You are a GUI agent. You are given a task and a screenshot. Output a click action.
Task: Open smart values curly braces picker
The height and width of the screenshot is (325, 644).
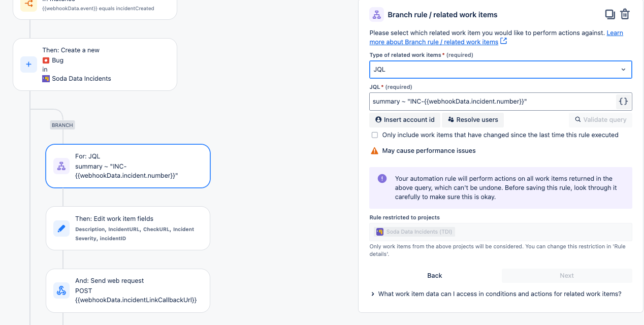[x=623, y=102]
